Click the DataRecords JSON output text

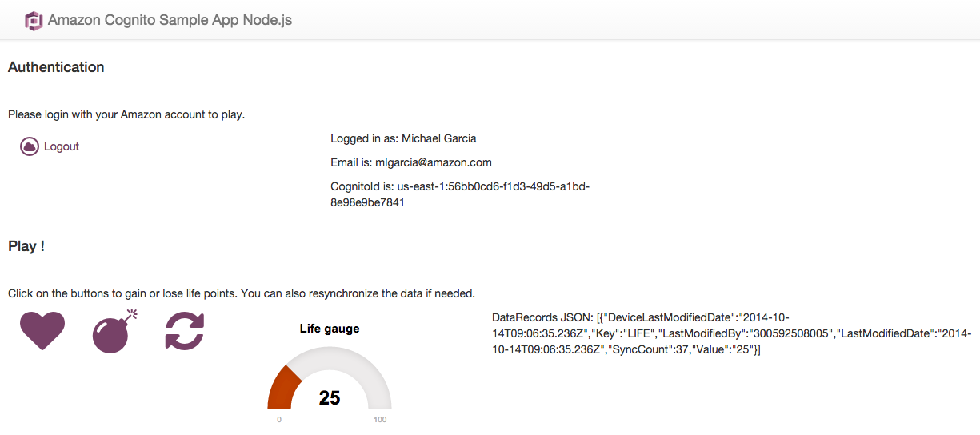[720, 333]
